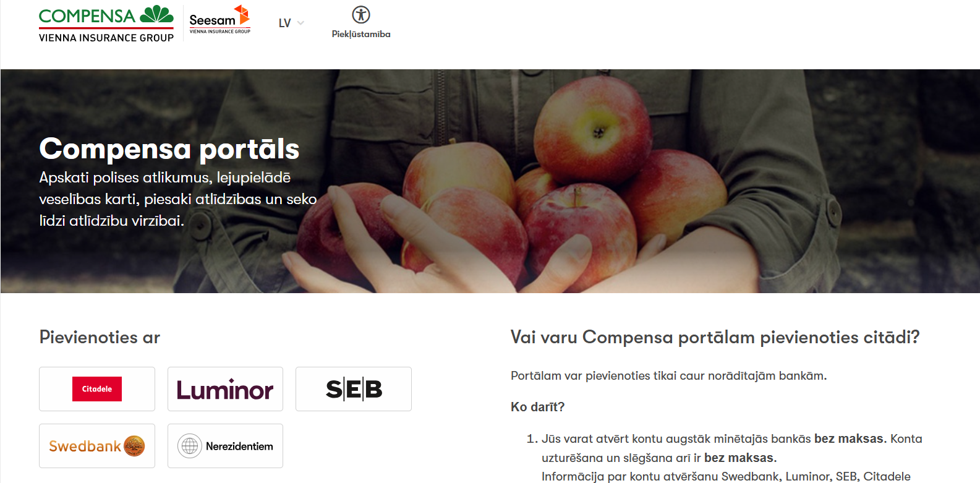Viewport: 980px width, 483px height.
Task: Click the 'Vai varu Compensa portālam pievienoties citādi?' heading
Action: tap(715, 337)
